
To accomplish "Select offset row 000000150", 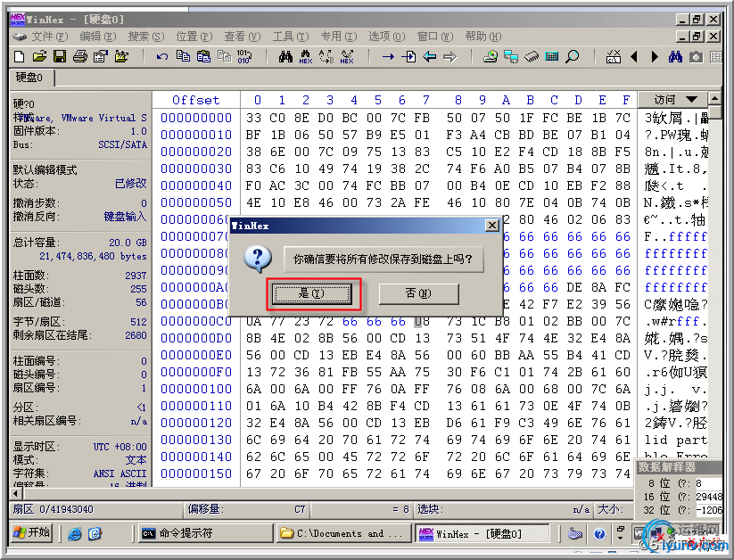I will (196, 474).
